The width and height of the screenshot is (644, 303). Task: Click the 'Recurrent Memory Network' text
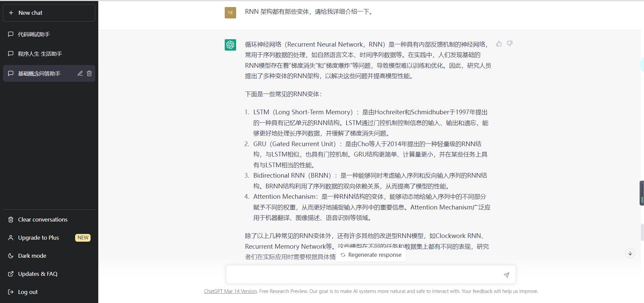[x=285, y=247]
